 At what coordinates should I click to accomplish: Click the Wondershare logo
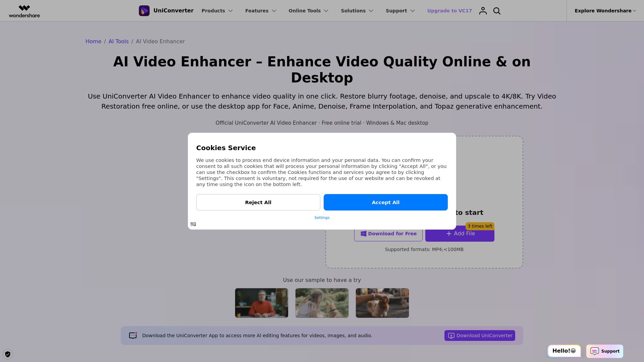coord(24,11)
